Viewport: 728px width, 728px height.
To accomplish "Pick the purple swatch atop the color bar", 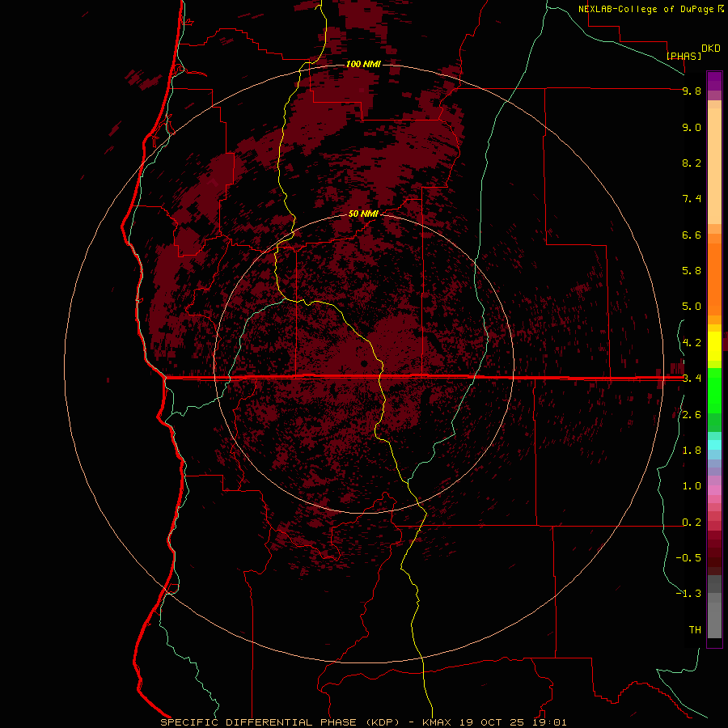I will point(714,81).
